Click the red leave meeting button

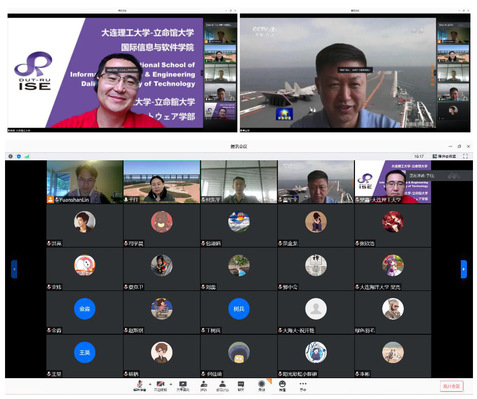point(452,386)
